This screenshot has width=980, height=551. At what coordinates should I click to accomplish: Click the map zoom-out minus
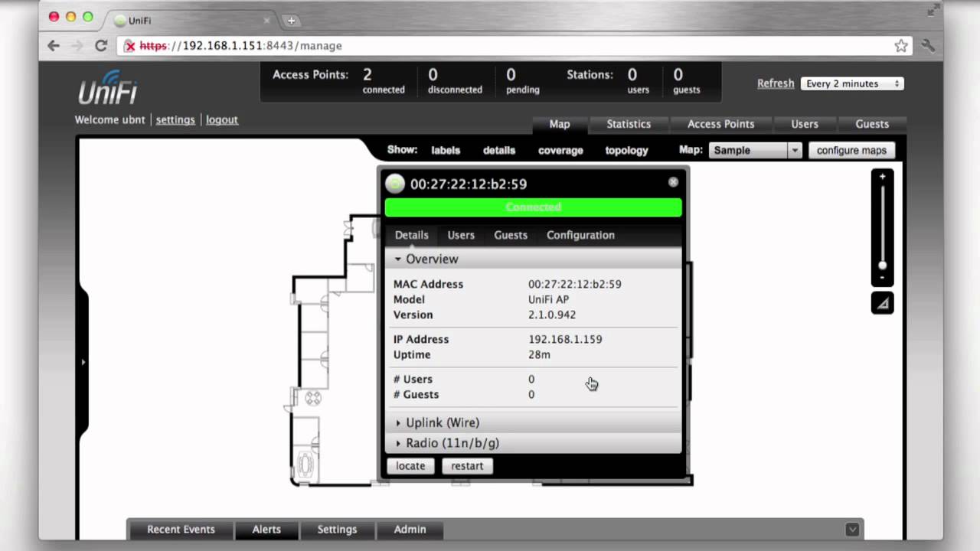(x=882, y=278)
